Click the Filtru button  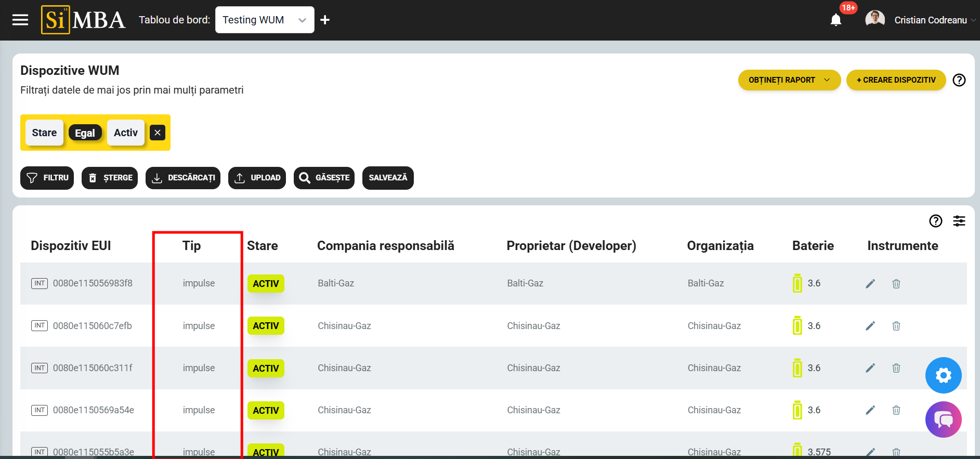pyautogui.click(x=47, y=178)
